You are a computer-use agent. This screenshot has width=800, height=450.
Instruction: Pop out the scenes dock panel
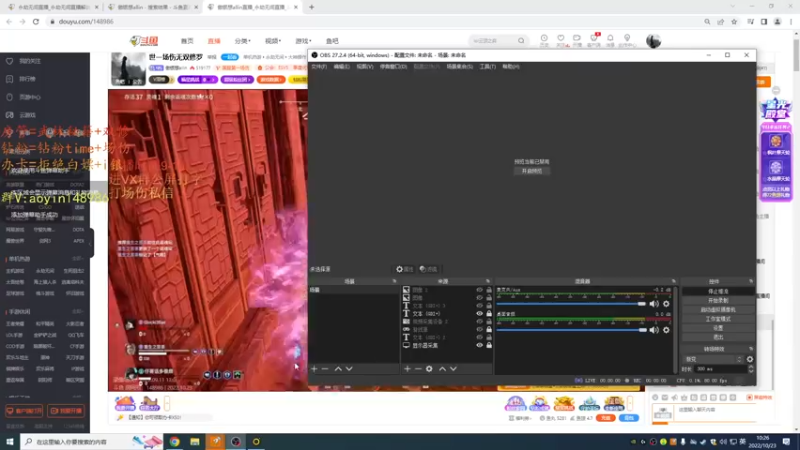tap(394, 281)
